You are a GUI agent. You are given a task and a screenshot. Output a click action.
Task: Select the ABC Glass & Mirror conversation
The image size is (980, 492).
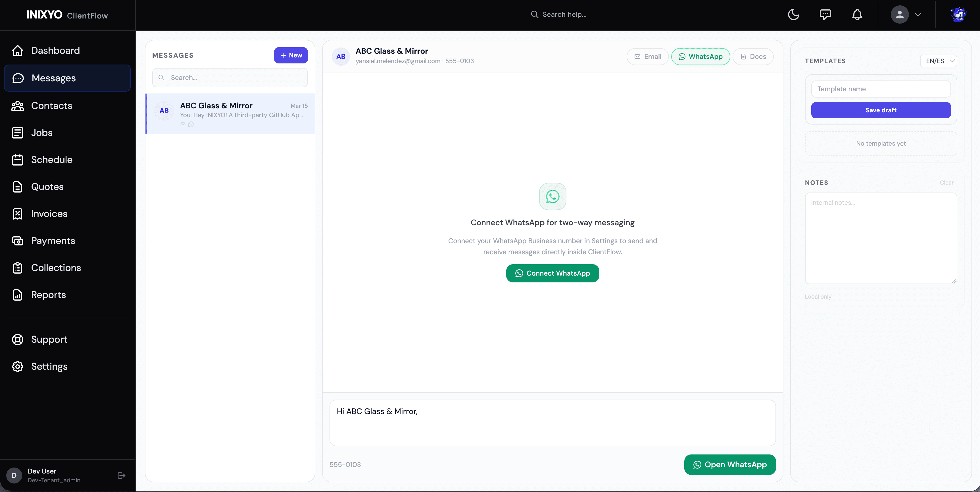click(230, 113)
